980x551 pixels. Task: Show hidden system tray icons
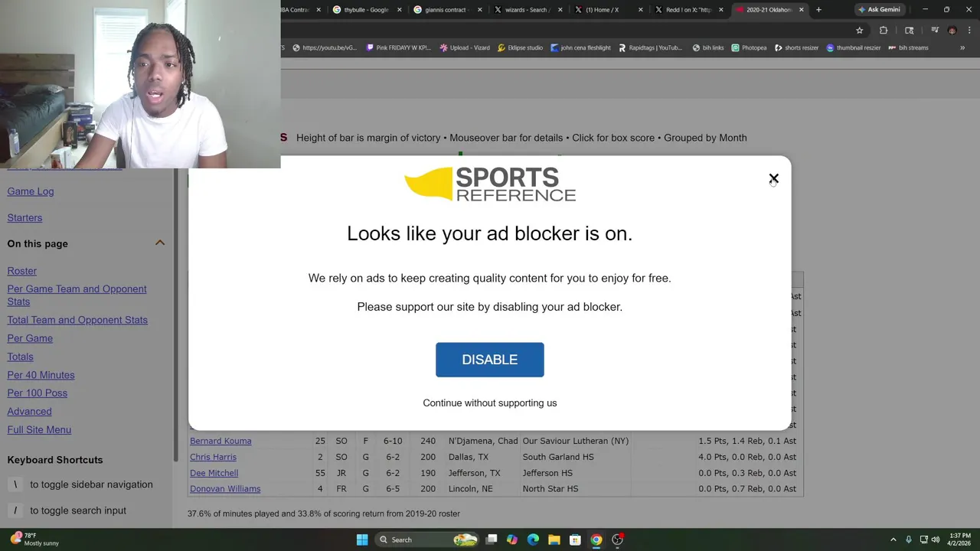pyautogui.click(x=893, y=540)
